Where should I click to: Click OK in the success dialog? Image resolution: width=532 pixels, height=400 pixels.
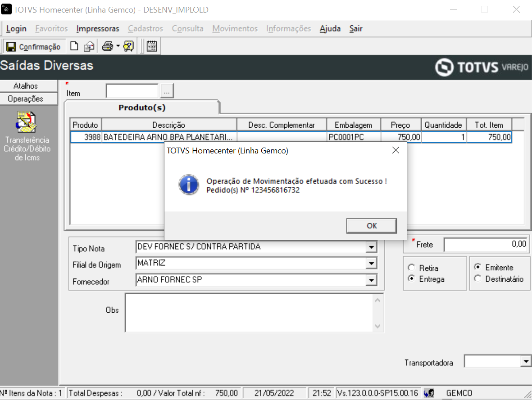coord(372,226)
